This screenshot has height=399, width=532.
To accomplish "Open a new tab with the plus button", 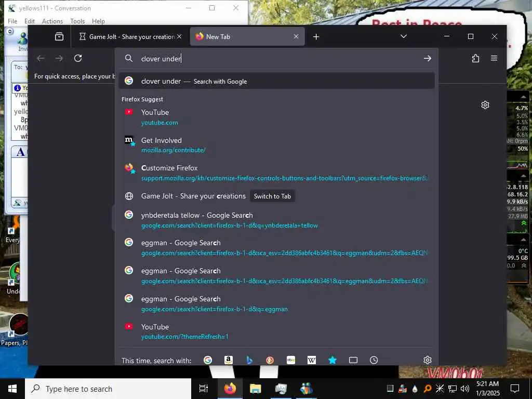I will pos(316,37).
